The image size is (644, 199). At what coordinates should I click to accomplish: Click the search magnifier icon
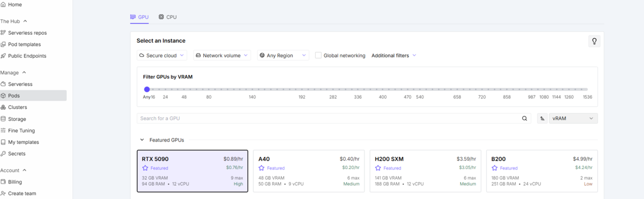[525, 119]
